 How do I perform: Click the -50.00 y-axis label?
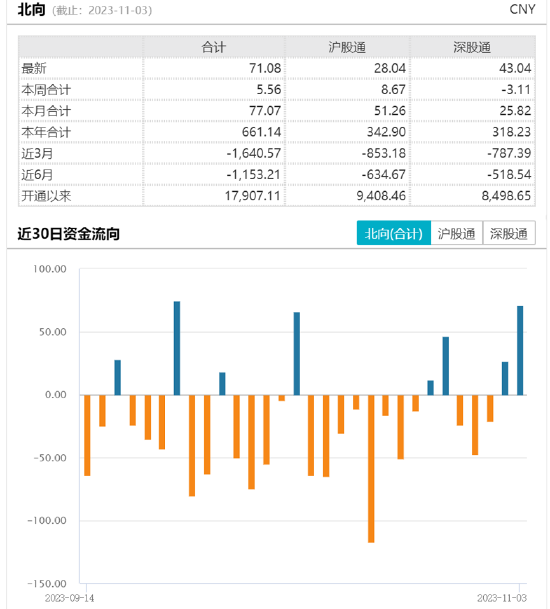pyautogui.click(x=50, y=458)
